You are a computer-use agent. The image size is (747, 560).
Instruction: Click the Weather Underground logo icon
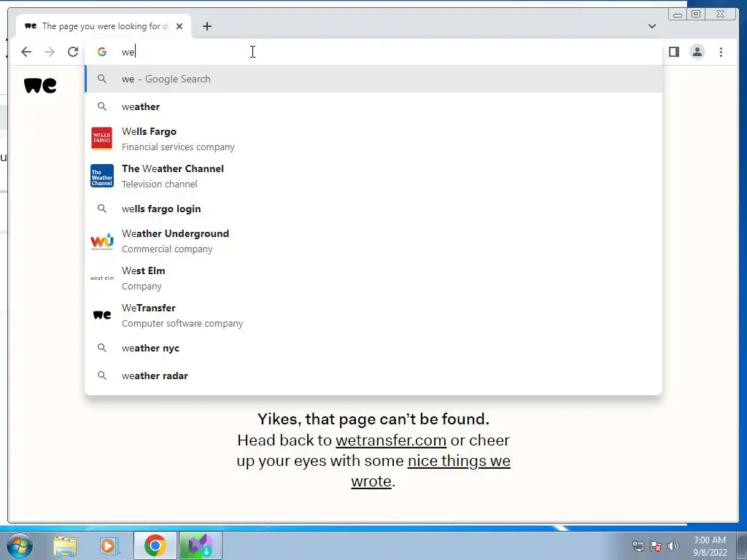(x=102, y=241)
